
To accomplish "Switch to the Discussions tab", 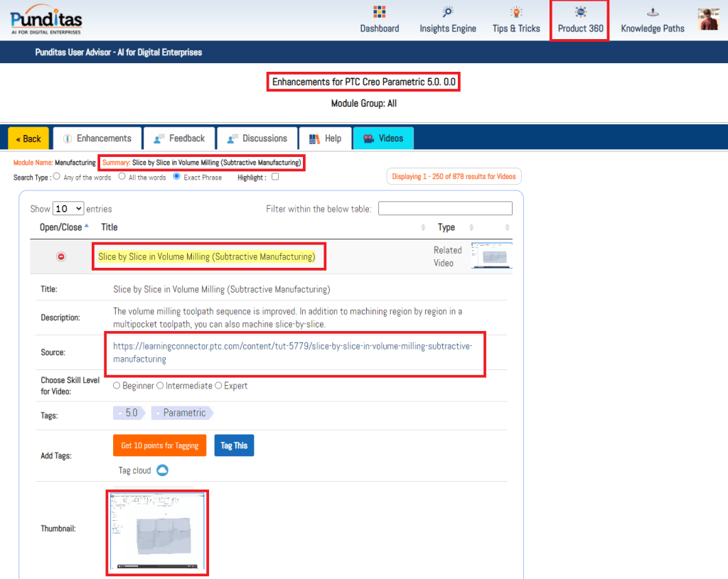I will point(257,139).
